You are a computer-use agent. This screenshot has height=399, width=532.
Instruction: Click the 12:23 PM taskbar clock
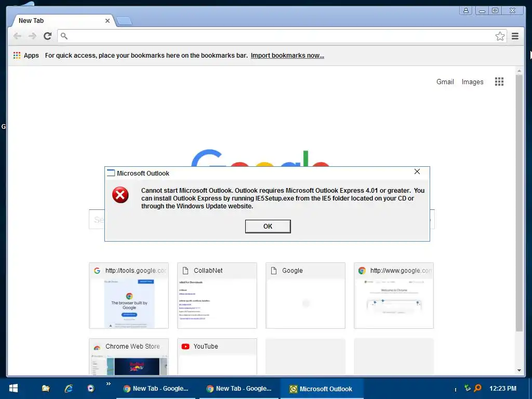point(503,389)
